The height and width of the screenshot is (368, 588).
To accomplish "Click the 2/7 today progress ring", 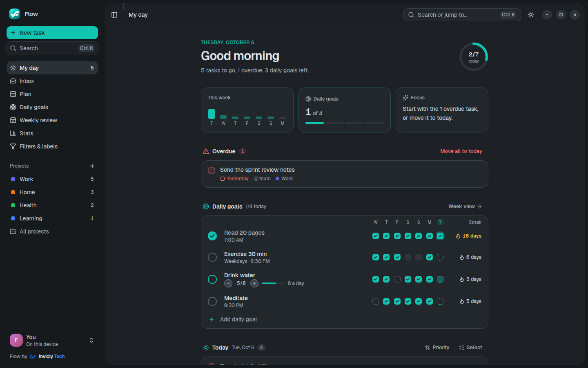I will tap(474, 57).
